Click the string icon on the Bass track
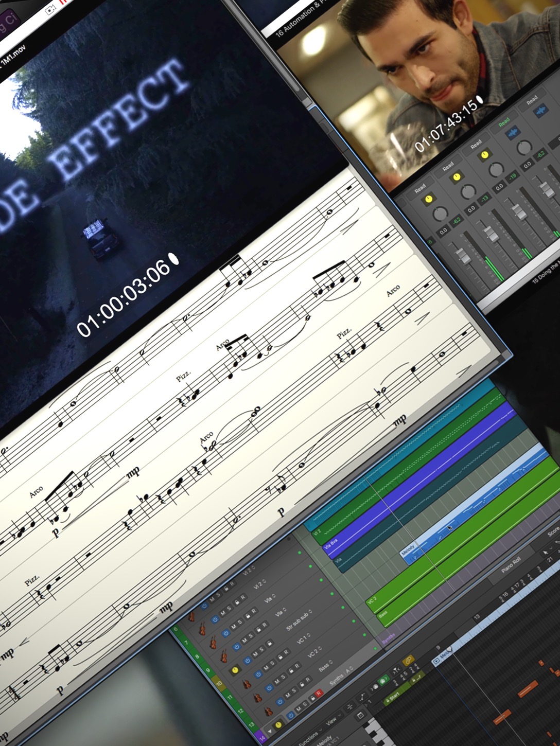Screen dimensions: 560x746 [x=269, y=712]
